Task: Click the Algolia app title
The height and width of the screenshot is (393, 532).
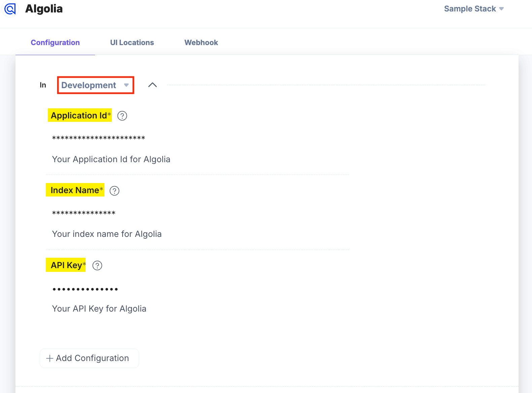Action: tap(44, 9)
